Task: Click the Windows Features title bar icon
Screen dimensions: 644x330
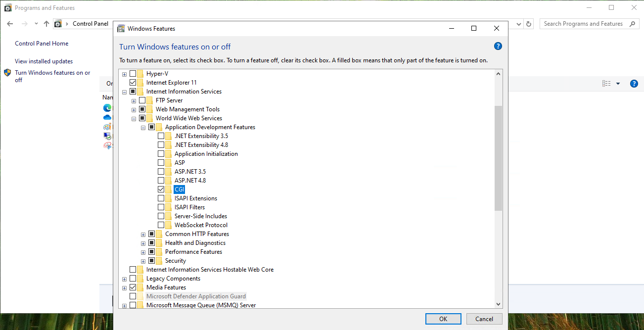Action: click(x=121, y=29)
